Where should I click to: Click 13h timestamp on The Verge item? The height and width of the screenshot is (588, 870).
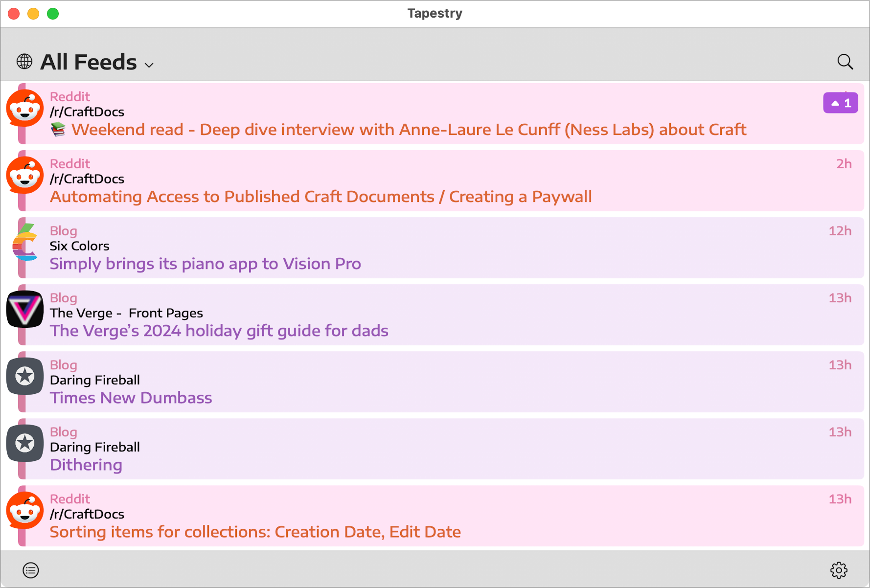[840, 298]
